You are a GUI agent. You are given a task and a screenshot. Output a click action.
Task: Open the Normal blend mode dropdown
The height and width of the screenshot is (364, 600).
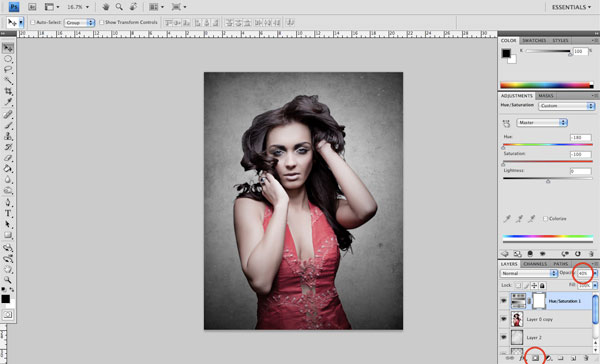point(528,273)
